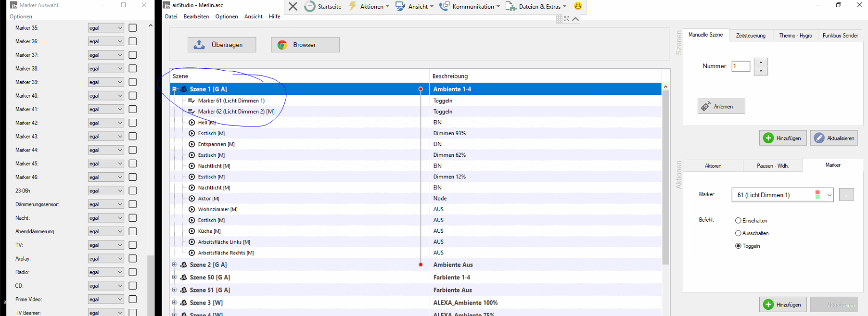868x316 pixels.
Task: Select the Ausschalten radio button
Action: (x=738, y=233)
